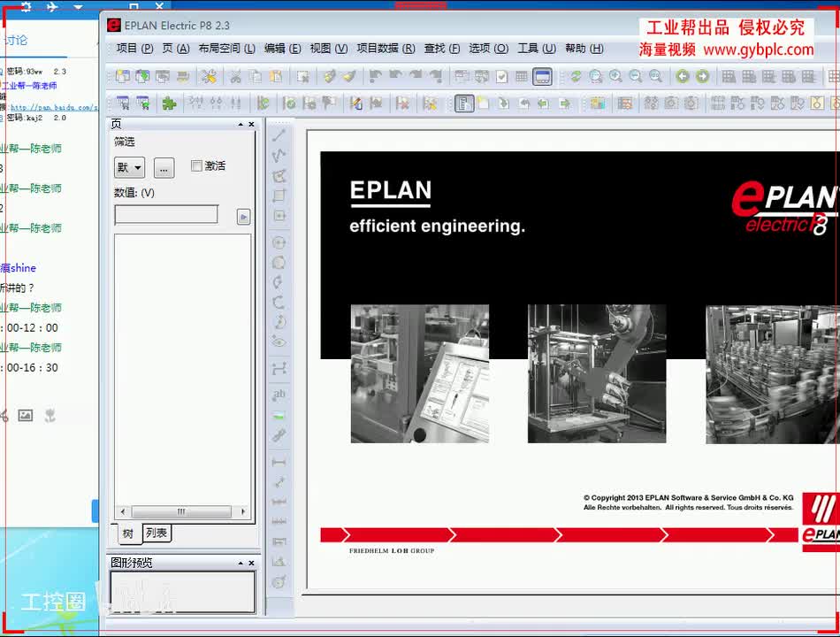Click the grid display toolbar icon
Image resolution: width=840 pixels, height=637 pixels.
click(x=522, y=77)
